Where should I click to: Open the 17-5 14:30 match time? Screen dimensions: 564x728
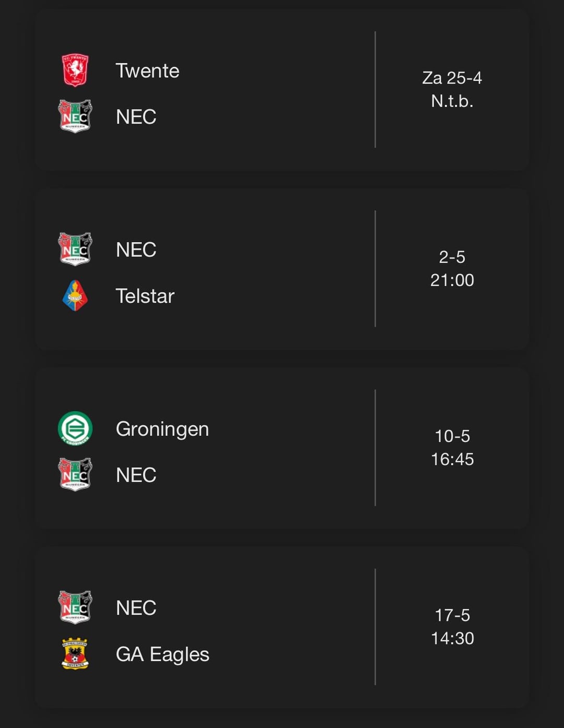click(x=452, y=627)
